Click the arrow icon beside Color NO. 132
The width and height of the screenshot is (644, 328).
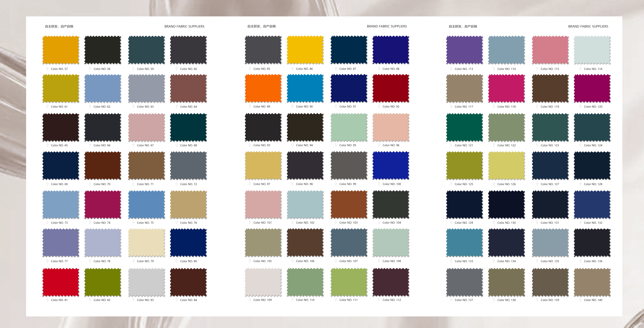point(580,222)
